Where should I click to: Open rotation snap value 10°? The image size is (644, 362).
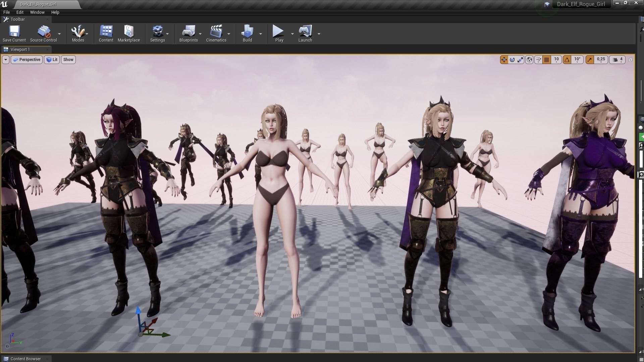577,60
